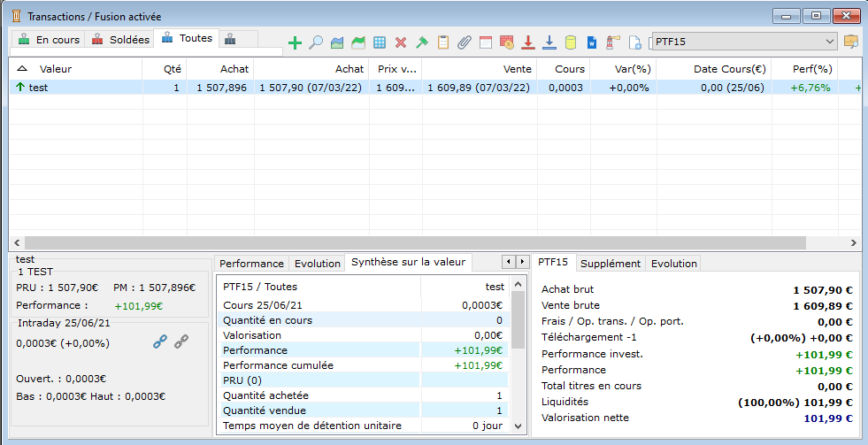868x445 pixels.
Task: Sort by the Prix v... column header
Action: pos(396,69)
